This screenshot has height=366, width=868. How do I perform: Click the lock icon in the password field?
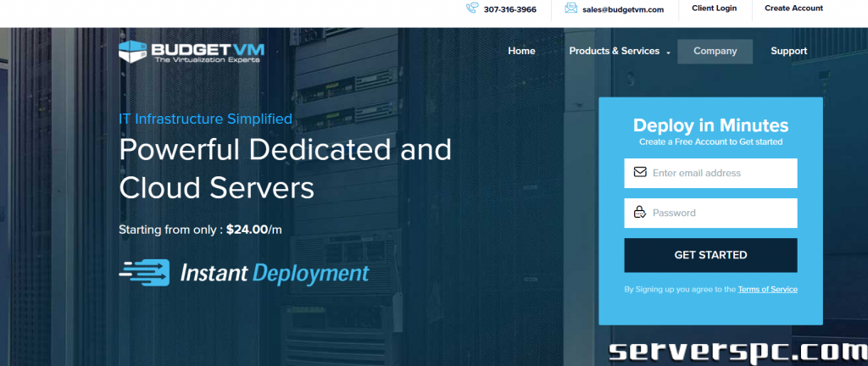(640, 213)
